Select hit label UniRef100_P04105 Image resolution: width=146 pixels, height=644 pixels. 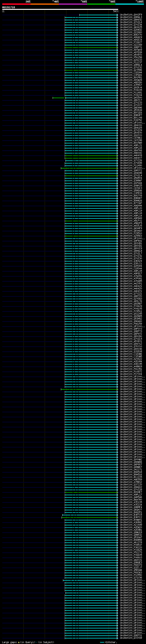(x=131, y=309)
